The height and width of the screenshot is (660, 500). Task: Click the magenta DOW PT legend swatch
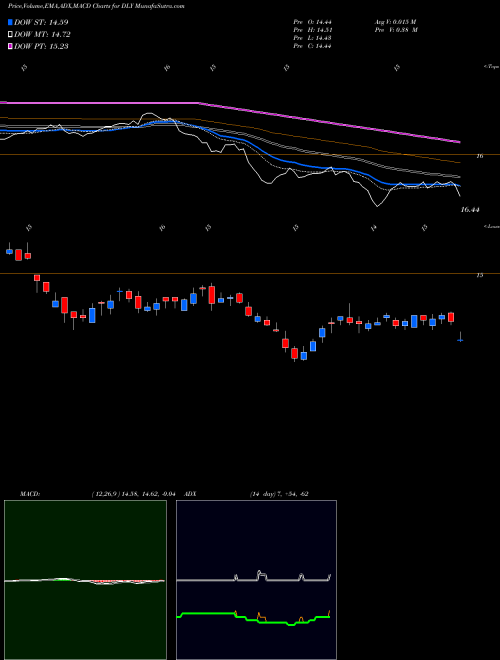pyautogui.click(x=11, y=46)
